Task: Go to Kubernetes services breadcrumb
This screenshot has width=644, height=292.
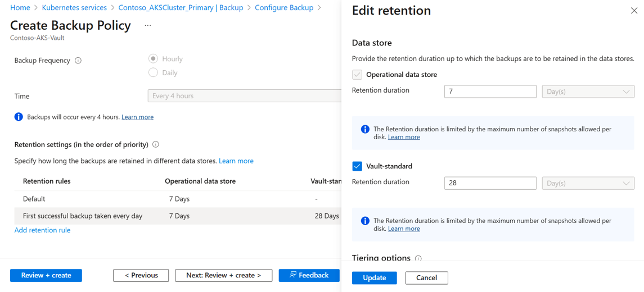Action: [74, 8]
